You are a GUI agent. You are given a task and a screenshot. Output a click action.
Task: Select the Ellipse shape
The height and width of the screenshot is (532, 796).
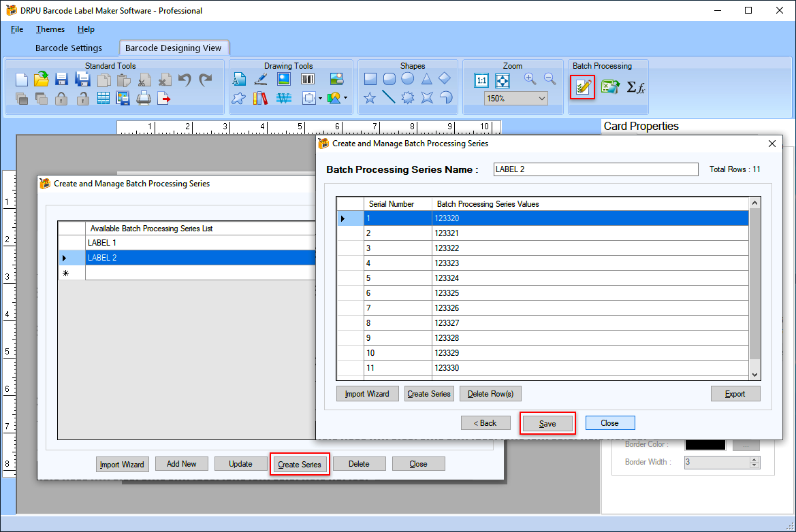(408, 79)
